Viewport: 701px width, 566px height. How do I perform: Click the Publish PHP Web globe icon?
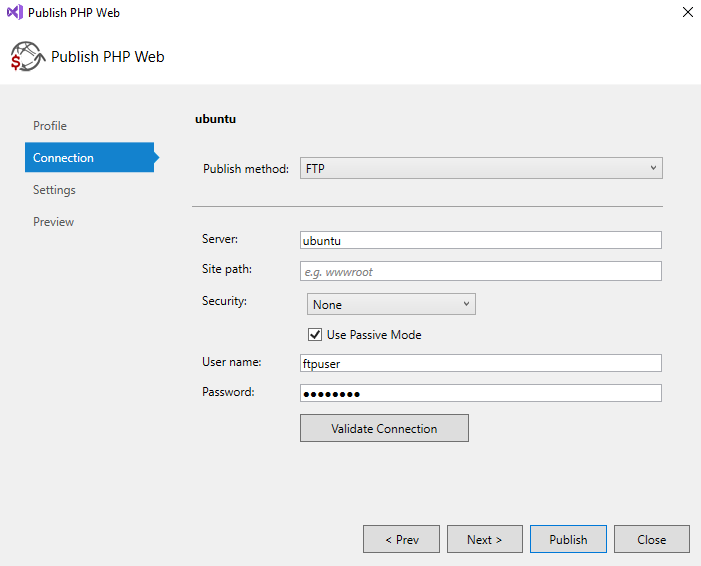click(27, 56)
